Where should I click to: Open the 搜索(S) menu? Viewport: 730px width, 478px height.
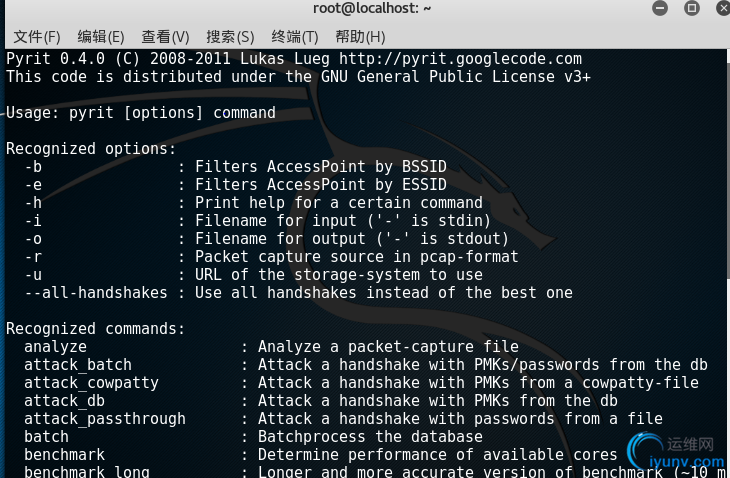pos(230,37)
